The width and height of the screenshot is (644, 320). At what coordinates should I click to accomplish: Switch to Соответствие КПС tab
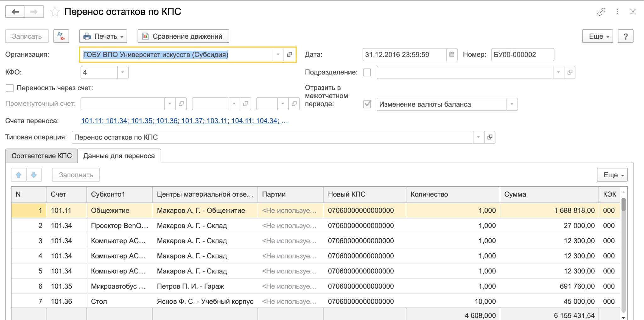[x=42, y=156]
